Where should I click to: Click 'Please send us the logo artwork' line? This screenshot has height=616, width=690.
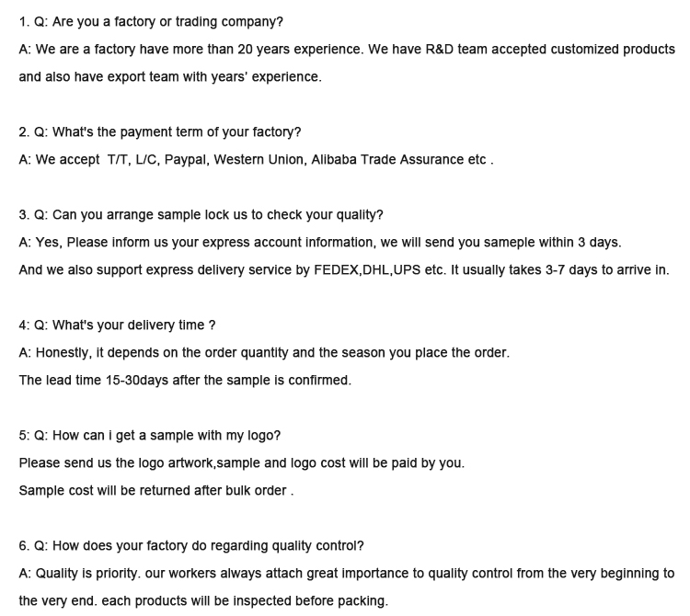(x=242, y=463)
